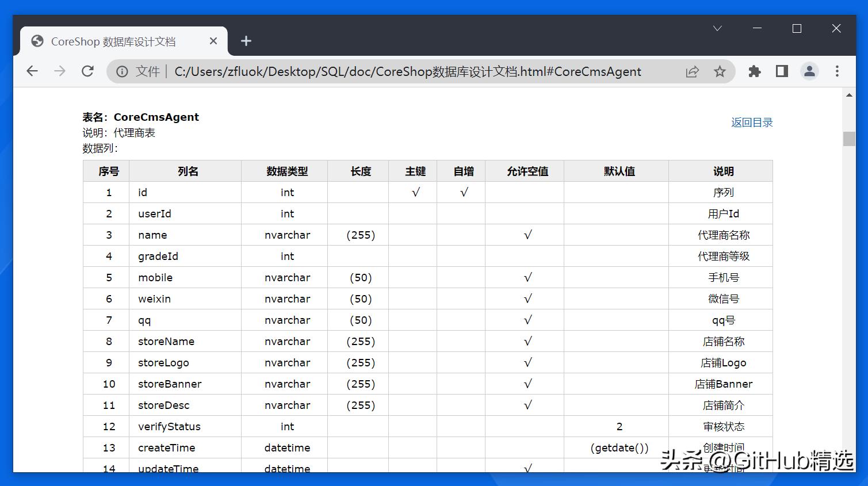Click the bookmark star icon

point(720,71)
